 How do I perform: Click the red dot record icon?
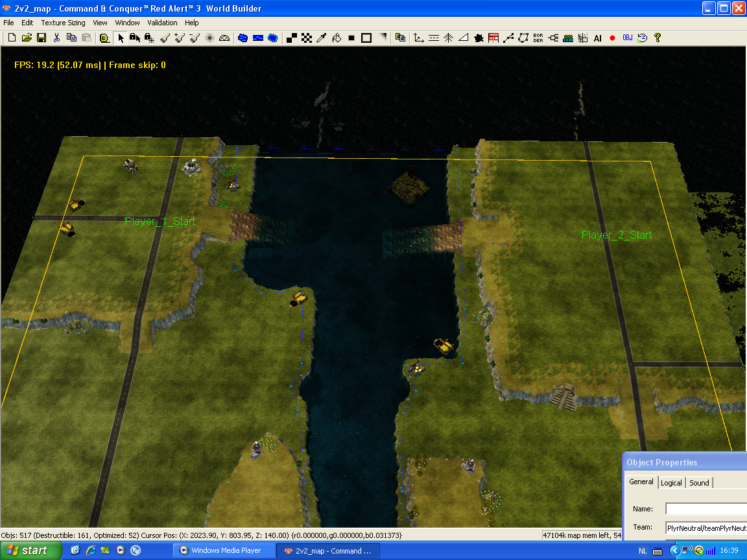[x=612, y=38]
